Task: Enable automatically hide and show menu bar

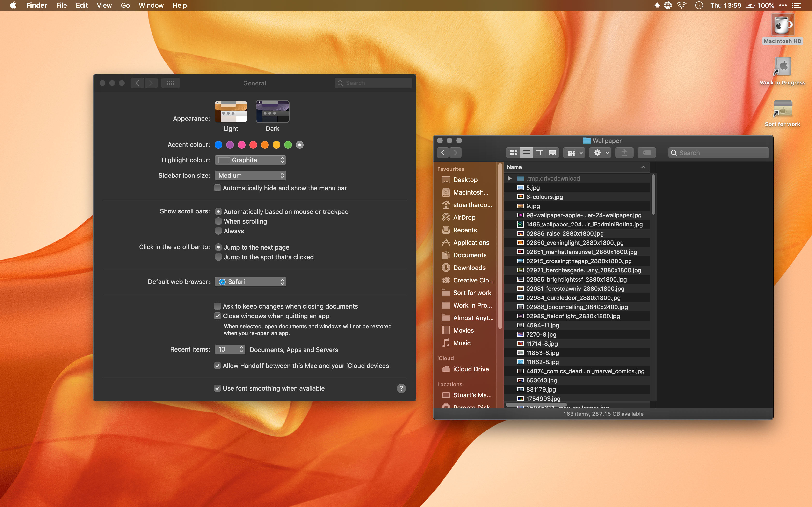Action: pos(218,188)
